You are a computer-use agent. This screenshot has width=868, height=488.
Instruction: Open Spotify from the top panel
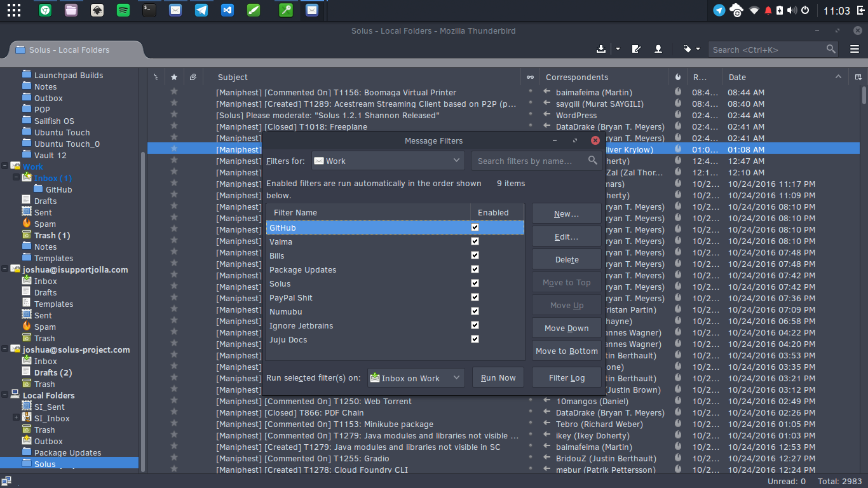click(123, 10)
